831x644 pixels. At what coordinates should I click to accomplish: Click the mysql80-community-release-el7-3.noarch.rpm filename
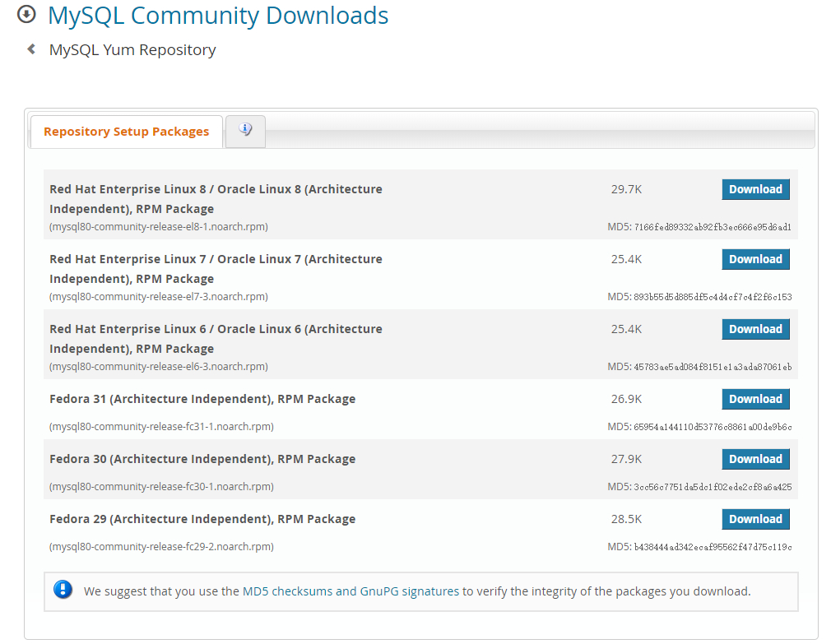(159, 296)
